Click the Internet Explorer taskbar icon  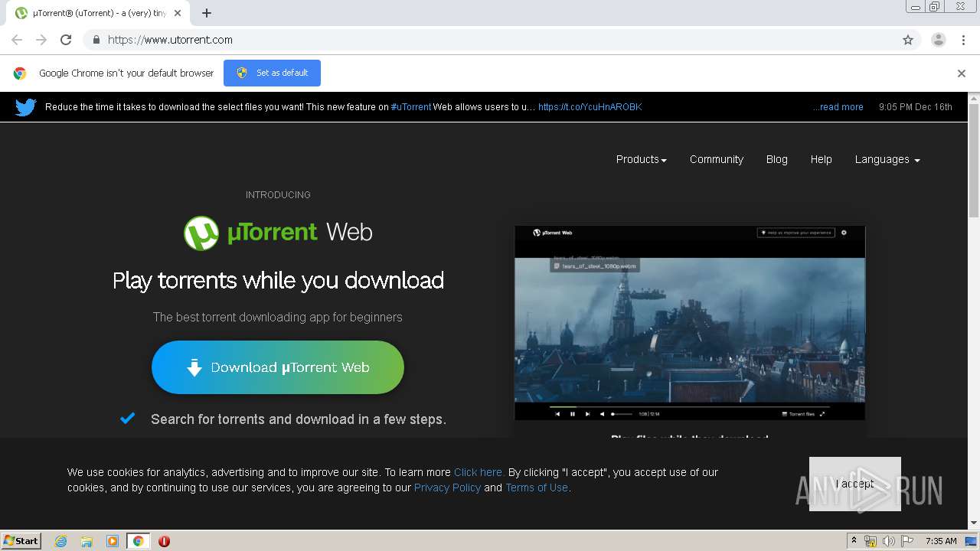(x=61, y=541)
